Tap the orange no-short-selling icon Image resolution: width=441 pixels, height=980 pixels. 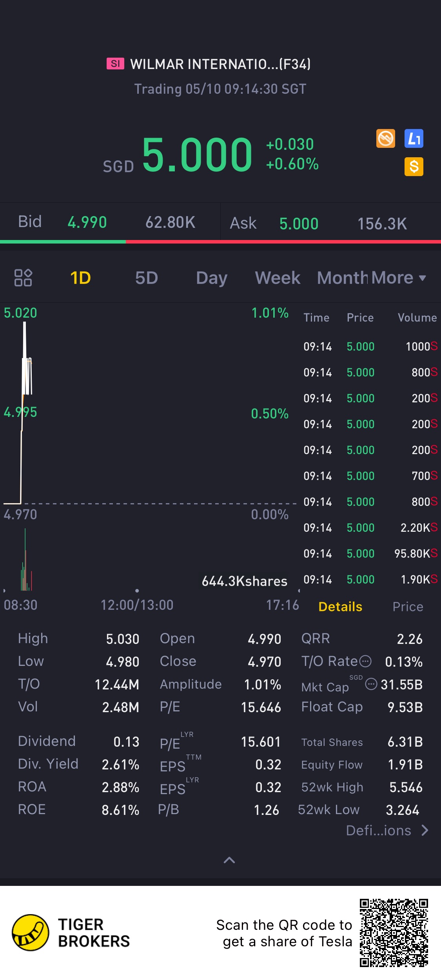pos(385,138)
